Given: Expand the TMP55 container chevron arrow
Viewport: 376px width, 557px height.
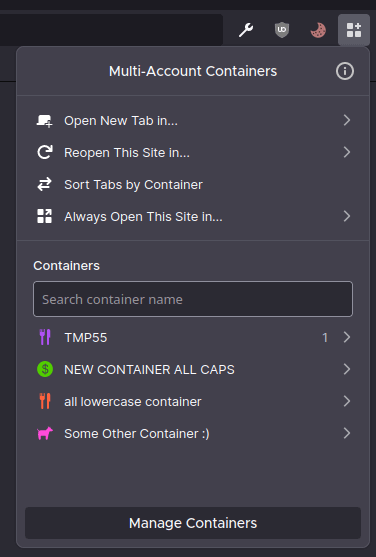Looking at the screenshot, I should (x=347, y=337).
